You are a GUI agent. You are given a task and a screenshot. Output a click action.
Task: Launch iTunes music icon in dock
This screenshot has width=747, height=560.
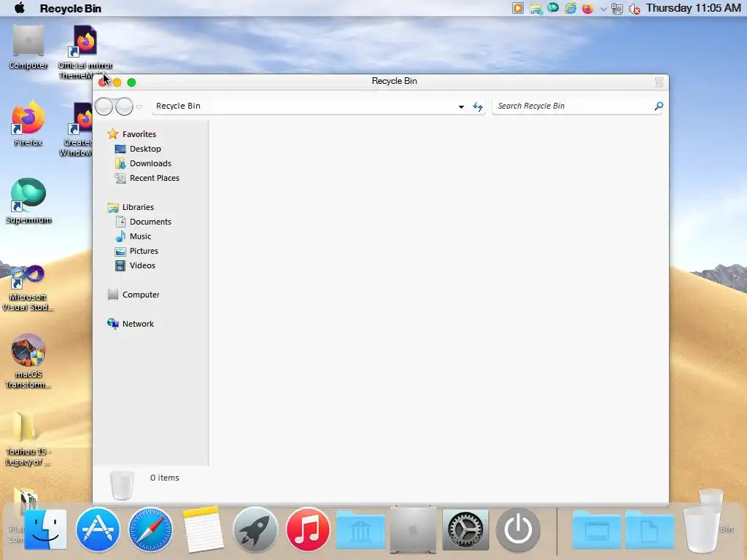point(308,529)
